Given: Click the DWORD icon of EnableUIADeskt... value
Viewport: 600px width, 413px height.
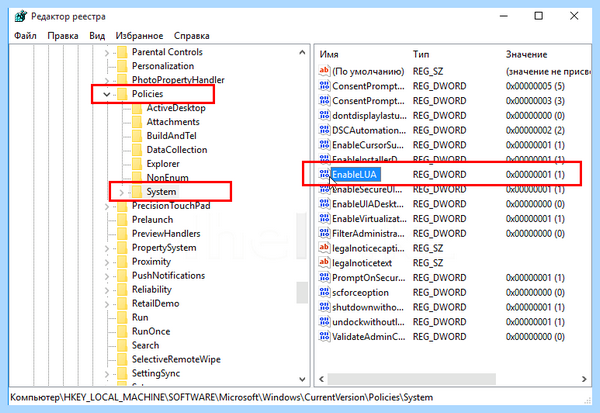Looking at the screenshot, I should (324, 204).
